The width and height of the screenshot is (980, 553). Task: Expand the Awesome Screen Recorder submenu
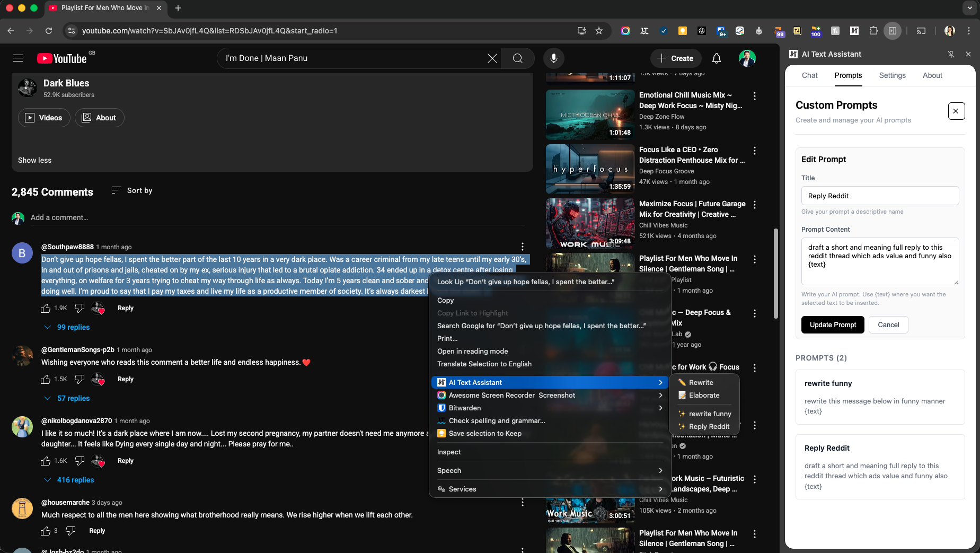(659, 395)
